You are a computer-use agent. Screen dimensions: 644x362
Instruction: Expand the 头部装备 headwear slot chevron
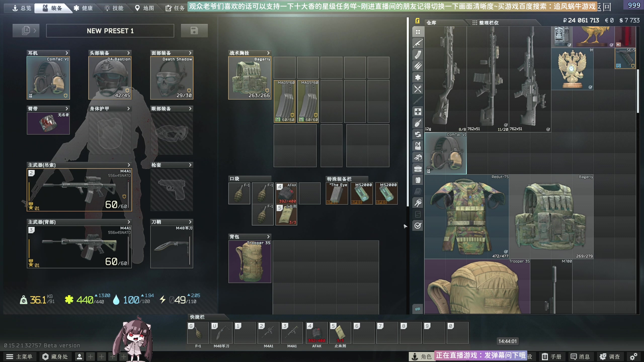coord(129,53)
